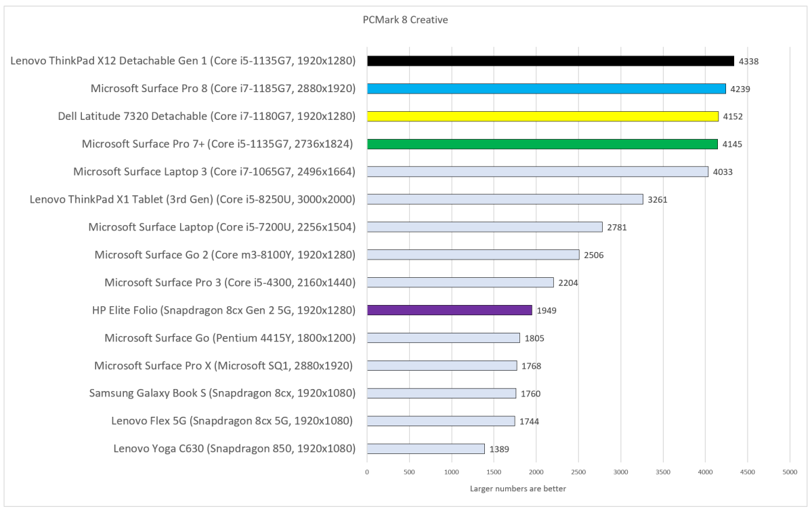This screenshot has height=513, width=812.
Task: Select the purple HP Elite Folio bar
Action: click(450, 310)
